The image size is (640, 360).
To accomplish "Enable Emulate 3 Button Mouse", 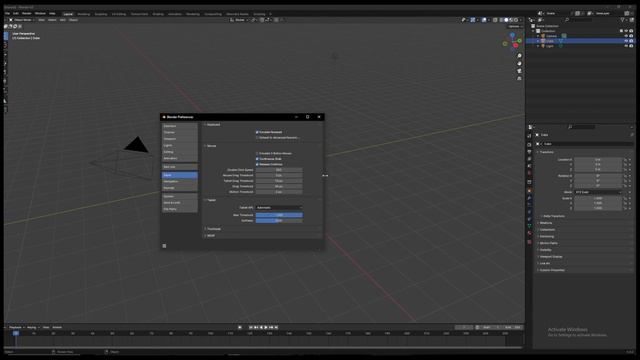I will coord(257,153).
